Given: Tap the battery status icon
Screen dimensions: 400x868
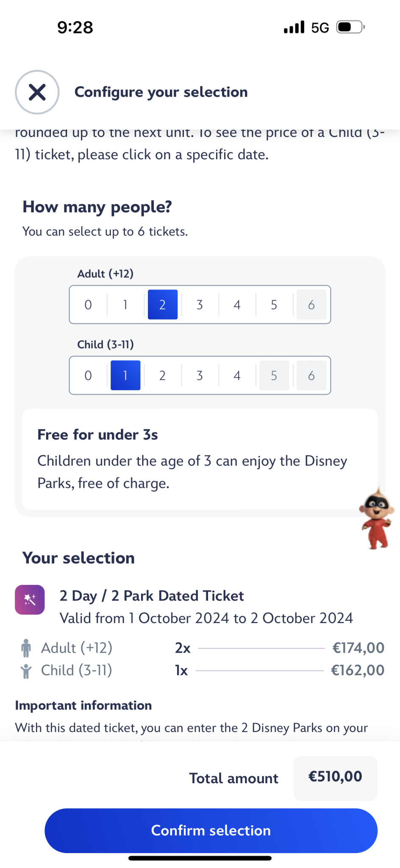Looking at the screenshot, I should coord(350,28).
